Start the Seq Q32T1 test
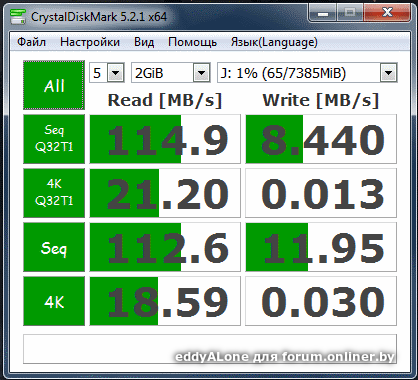Screen dimensions: 418x380 pos(54,139)
